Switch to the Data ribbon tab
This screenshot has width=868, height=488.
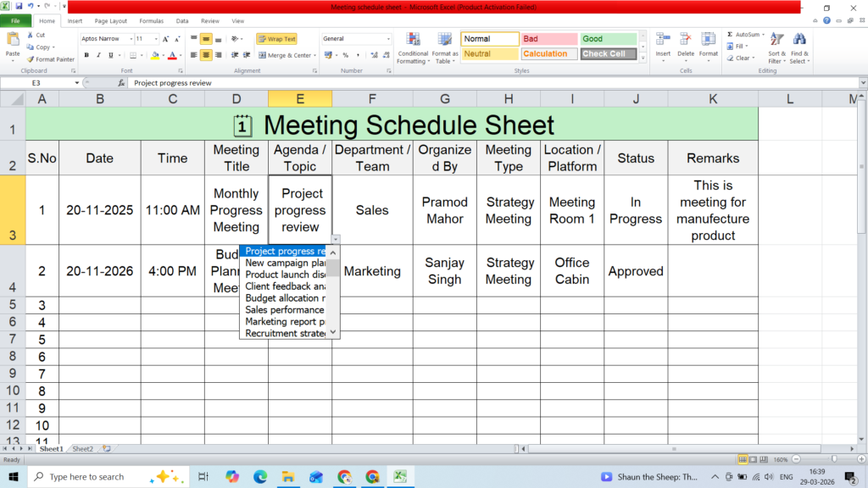pyautogui.click(x=182, y=21)
